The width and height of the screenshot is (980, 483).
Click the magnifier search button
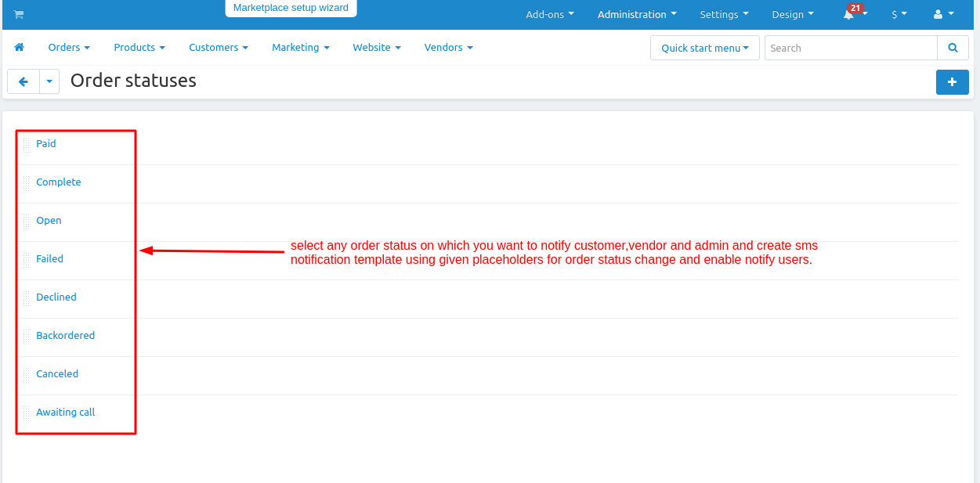tap(953, 48)
